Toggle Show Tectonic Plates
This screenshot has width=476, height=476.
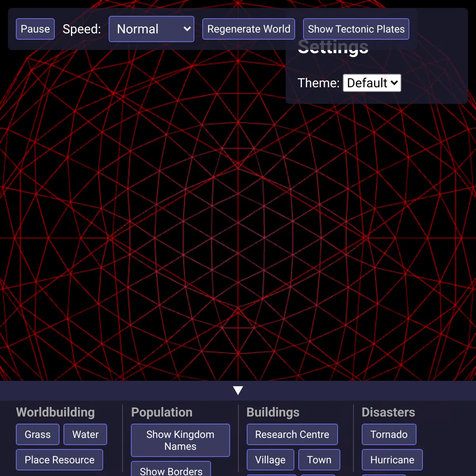point(356,29)
